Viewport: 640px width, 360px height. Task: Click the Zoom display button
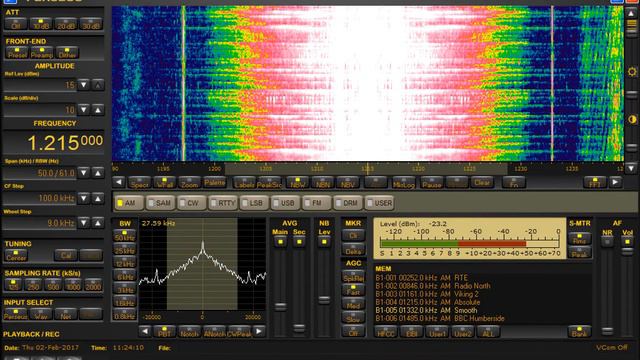click(189, 182)
